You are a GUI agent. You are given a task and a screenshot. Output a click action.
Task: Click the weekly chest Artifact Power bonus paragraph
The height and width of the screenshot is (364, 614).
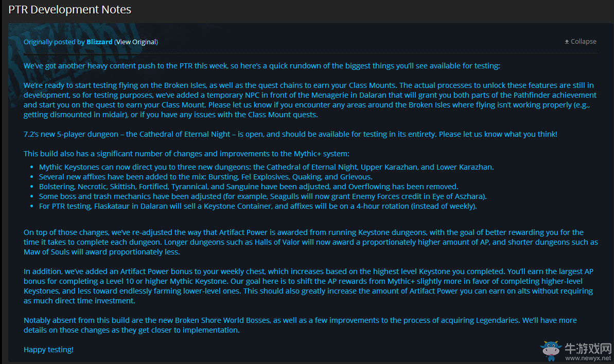(309, 286)
